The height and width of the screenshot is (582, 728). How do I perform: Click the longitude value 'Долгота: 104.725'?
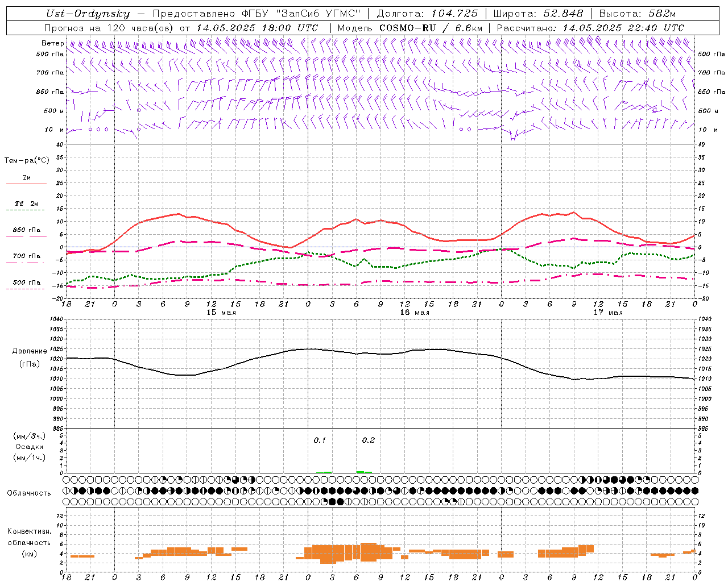427,14
